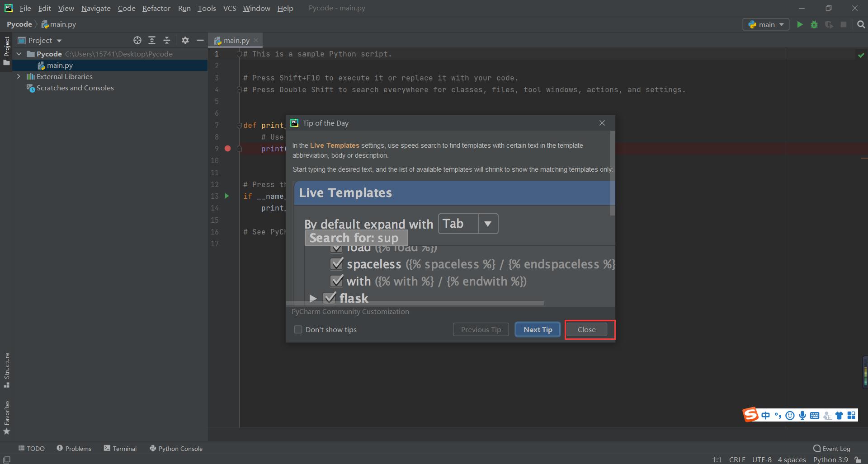Open Structure tool window sidebar button
Viewport: 868px width, 464px height.
pos(6,370)
